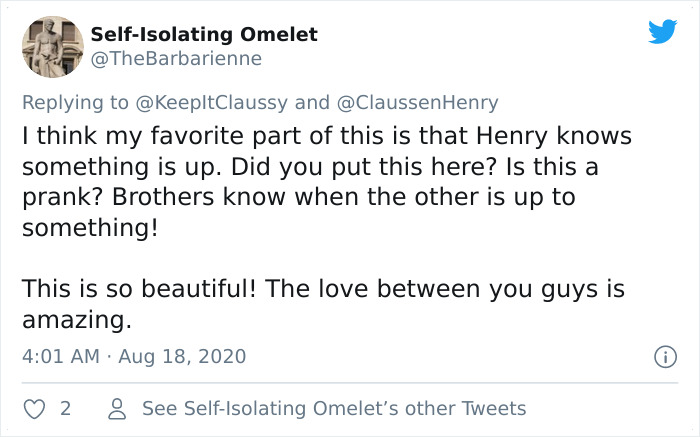Image resolution: width=700 pixels, height=437 pixels.
Task: Click the standalone "something!" line of text
Action: 89,228
